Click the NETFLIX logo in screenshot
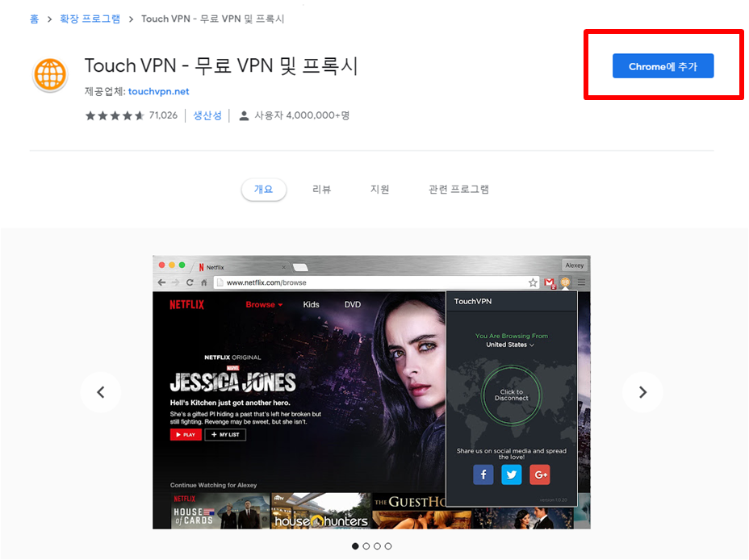This screenshot has height=560, width=749. tap(186, 304)
